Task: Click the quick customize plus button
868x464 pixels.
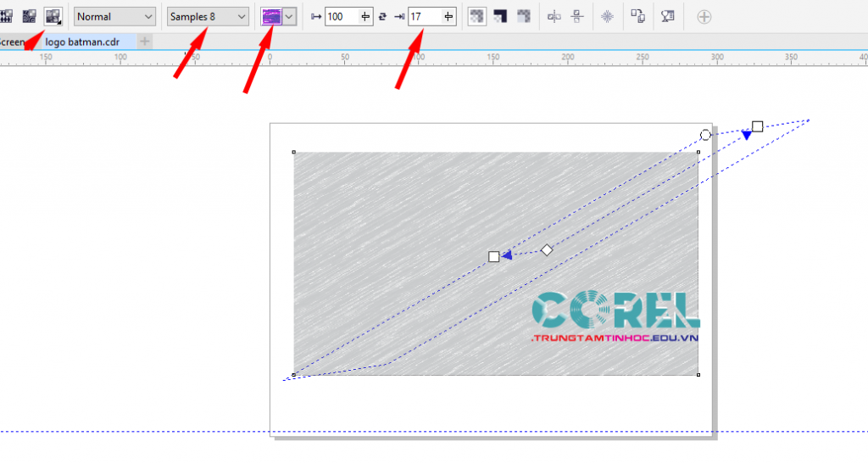Action: (x=704, y=17)
